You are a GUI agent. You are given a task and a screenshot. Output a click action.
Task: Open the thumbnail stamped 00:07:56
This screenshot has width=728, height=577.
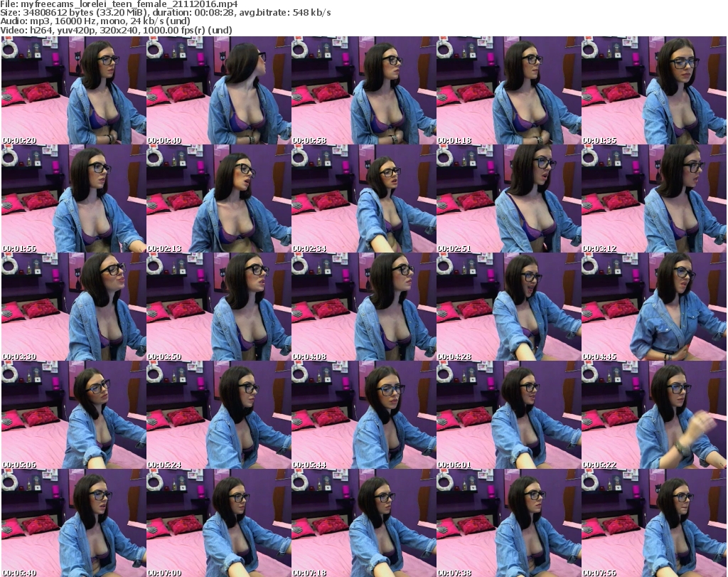[x=654, y=523]
